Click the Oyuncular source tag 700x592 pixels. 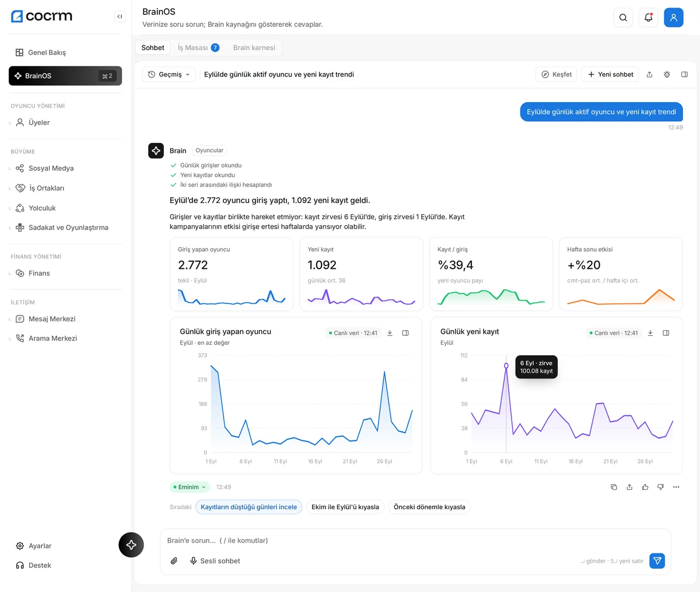(x=209, y=150)
